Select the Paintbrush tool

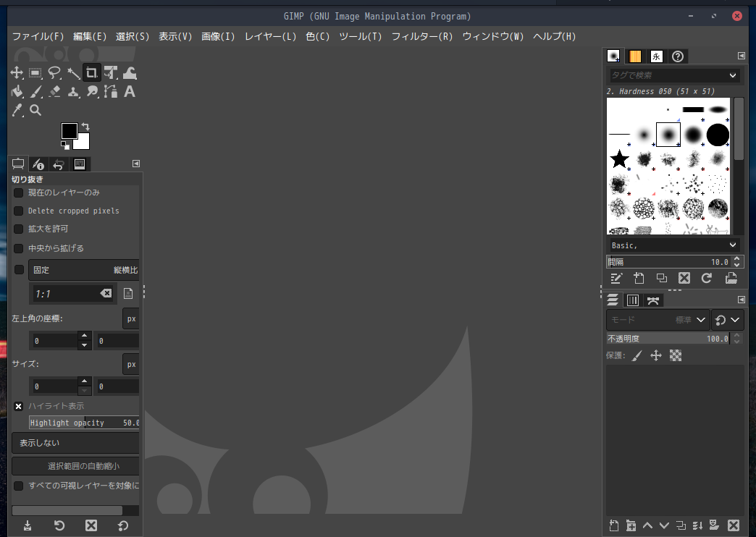(x=35, y=92)
